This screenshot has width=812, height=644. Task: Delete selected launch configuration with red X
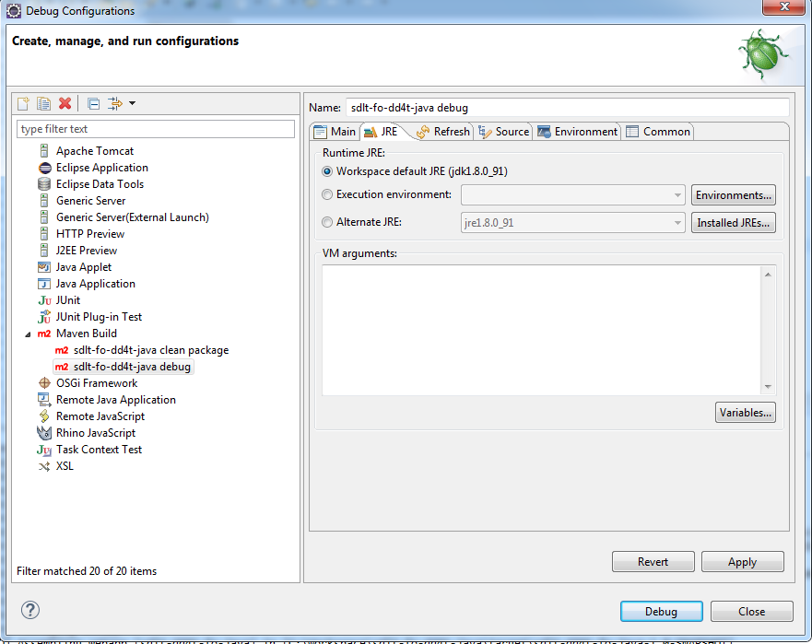[65, 103]
